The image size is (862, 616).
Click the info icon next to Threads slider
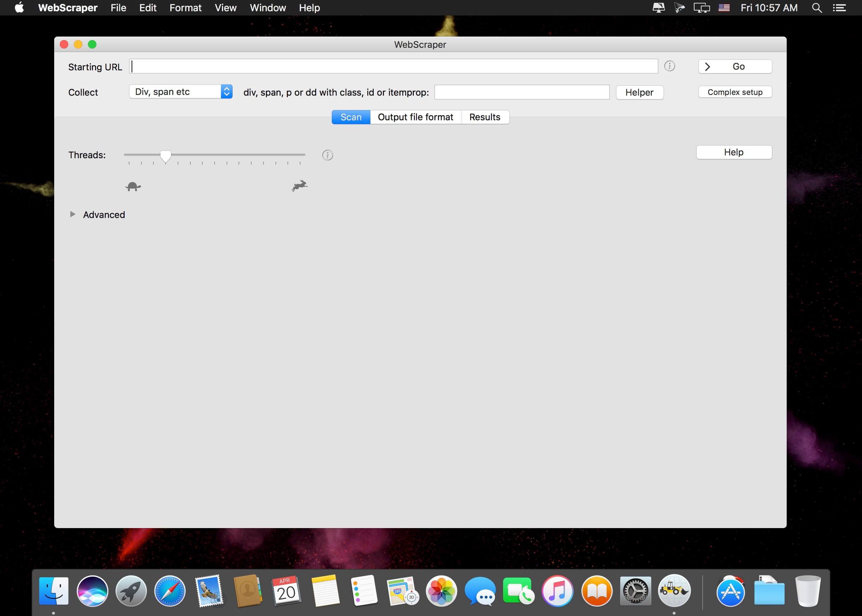point(327,155)
